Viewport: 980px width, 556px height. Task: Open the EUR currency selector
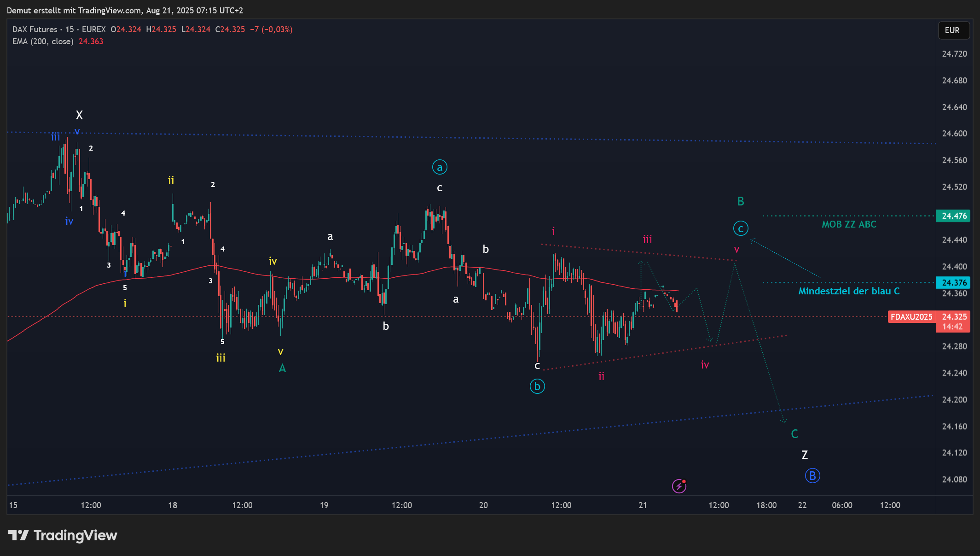(x=953, y=30)
